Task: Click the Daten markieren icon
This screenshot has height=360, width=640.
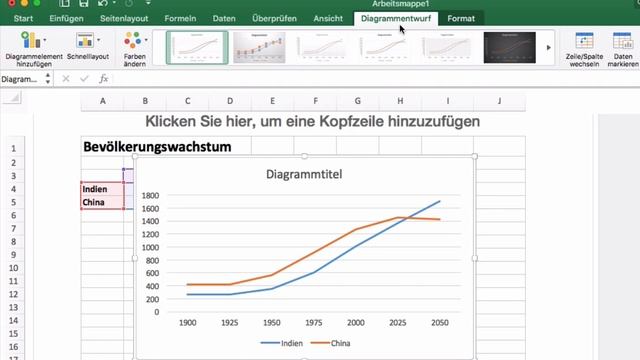Action: tap(622, 41)
